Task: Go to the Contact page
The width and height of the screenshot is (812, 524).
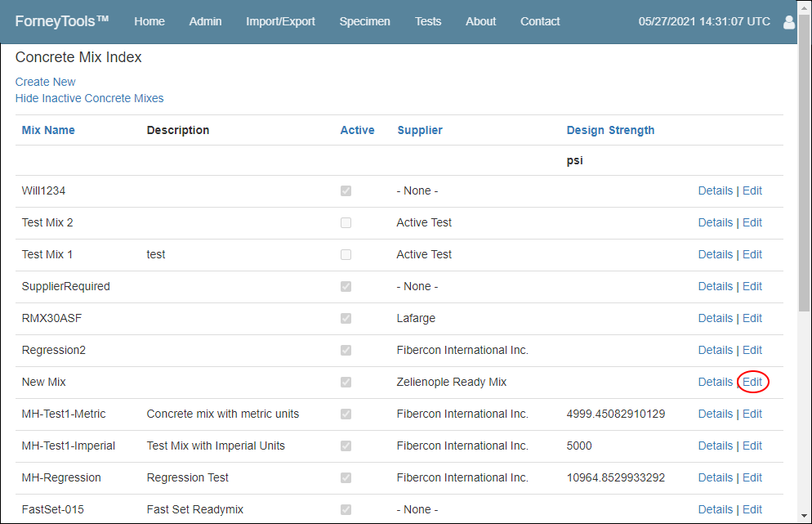Action: [540, 22]
